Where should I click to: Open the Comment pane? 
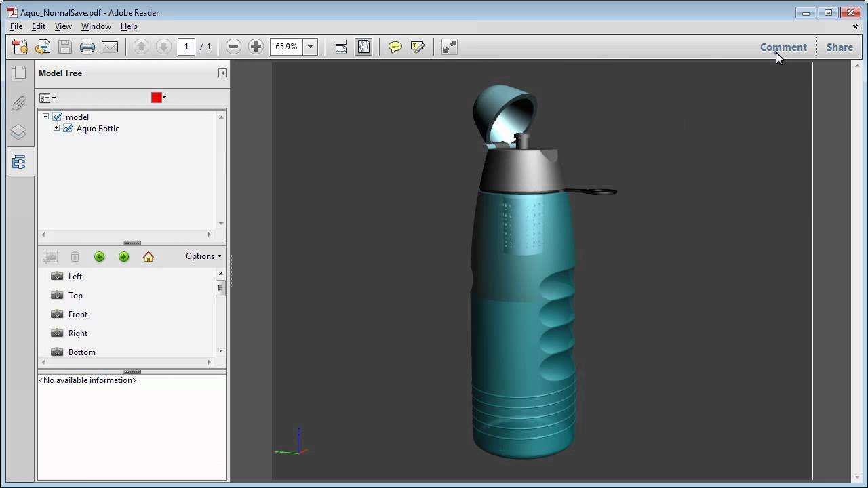pyautogui.click(x=783, y=47)
